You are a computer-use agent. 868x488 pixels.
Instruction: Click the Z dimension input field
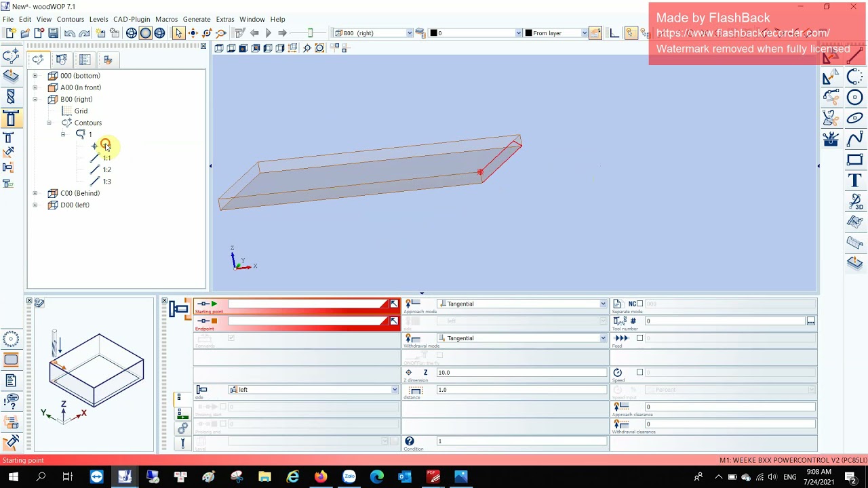pyautogui.click(x=521, y=373)
